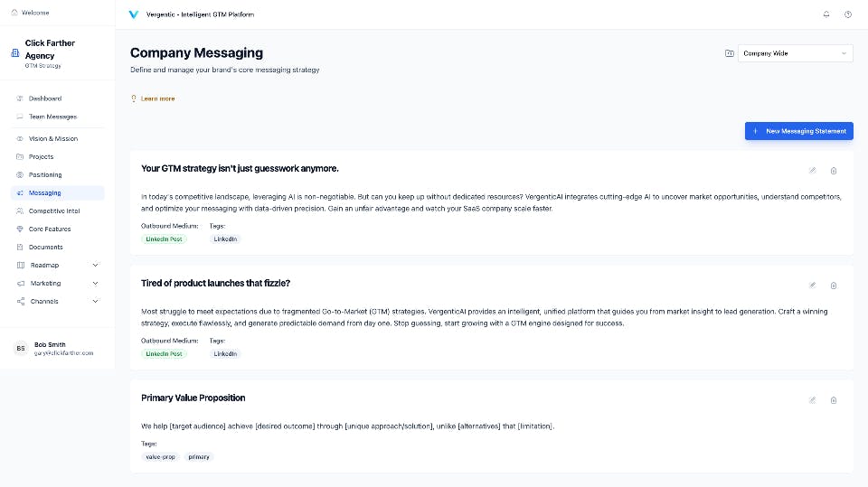Edit the GTM strategy messaging statement
This screenshot has width=868, height=487.
812,170
